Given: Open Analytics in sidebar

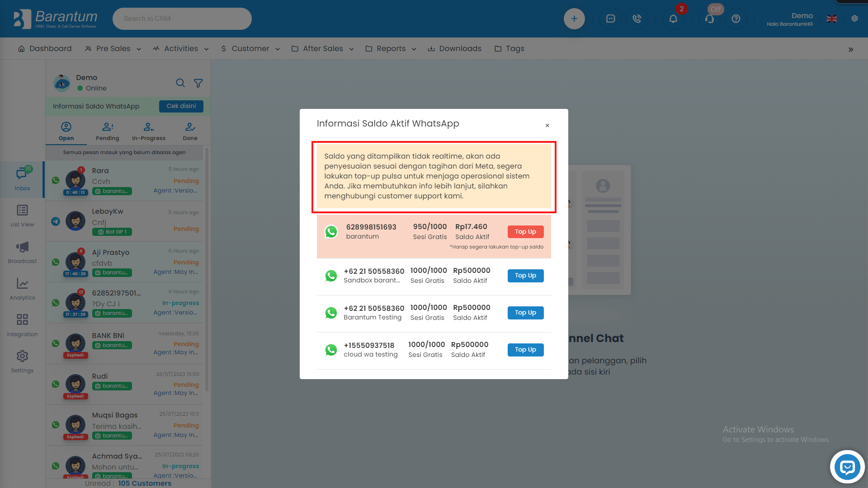Looking at the screenshot, I should tap(22, 289).
